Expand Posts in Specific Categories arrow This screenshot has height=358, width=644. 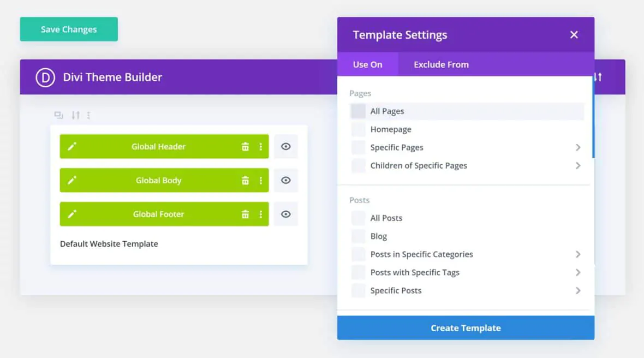pyautogui.click(x=578, y=254)
